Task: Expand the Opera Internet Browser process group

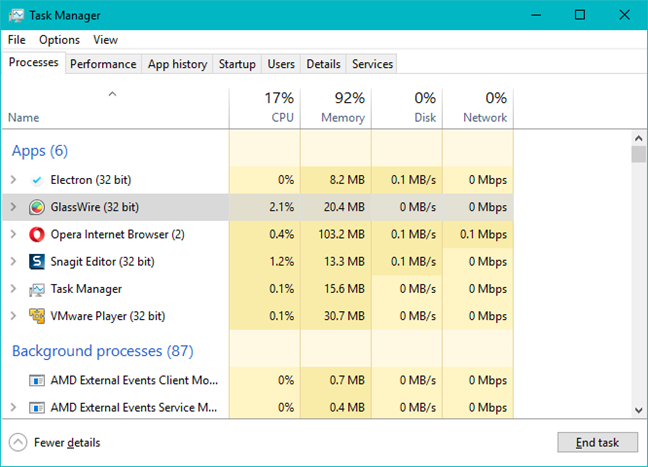Action: point(13,234)
